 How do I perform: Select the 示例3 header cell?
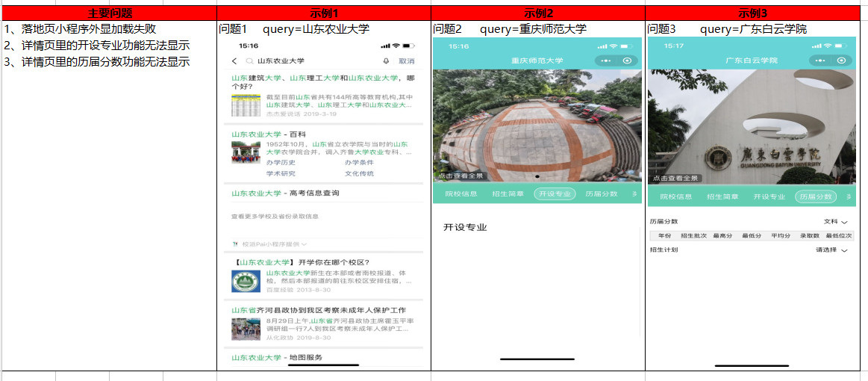pyautogui.click(x=753, y=13)
